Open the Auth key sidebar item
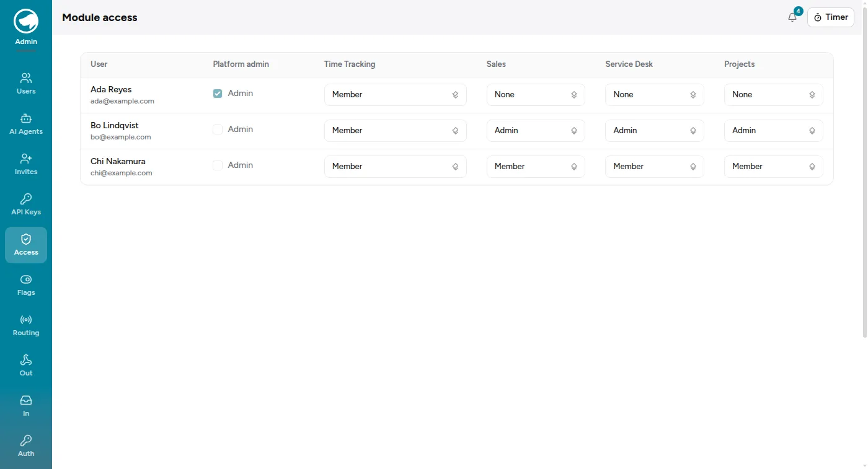 (x=26, y=446)
